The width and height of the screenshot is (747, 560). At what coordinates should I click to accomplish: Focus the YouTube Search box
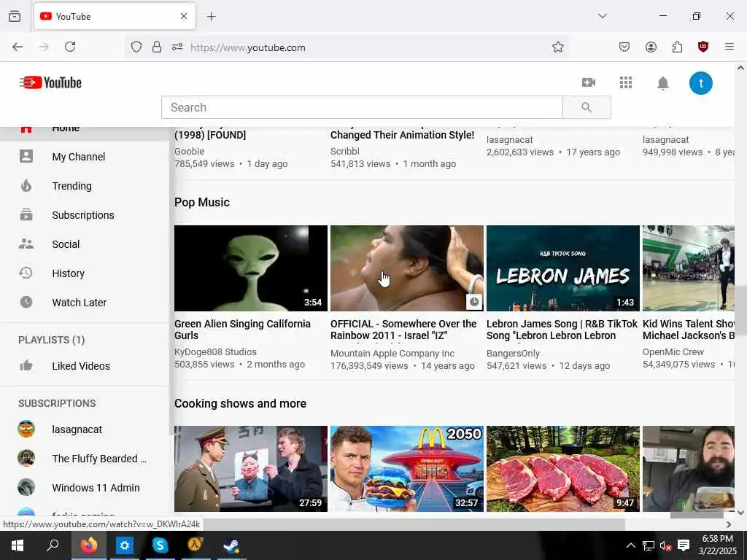[362, 107]
